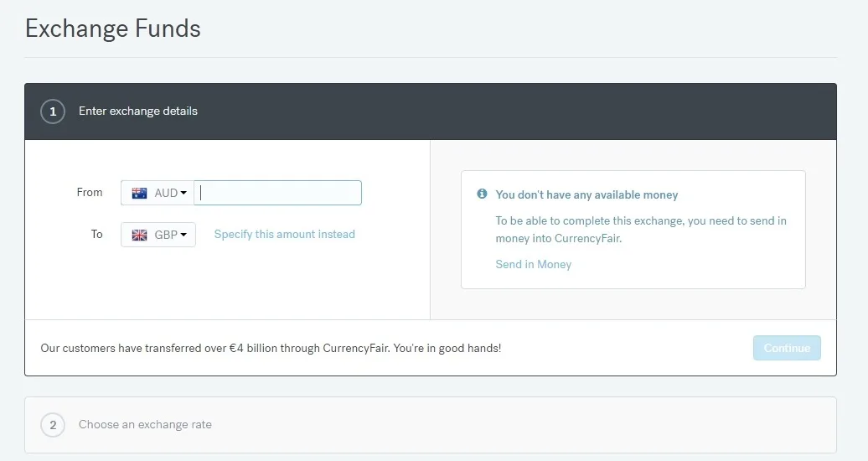The height and width of the screenshot is (461, 868).
Task: Click the step 2 circle number badge
Action: [53, 425]
